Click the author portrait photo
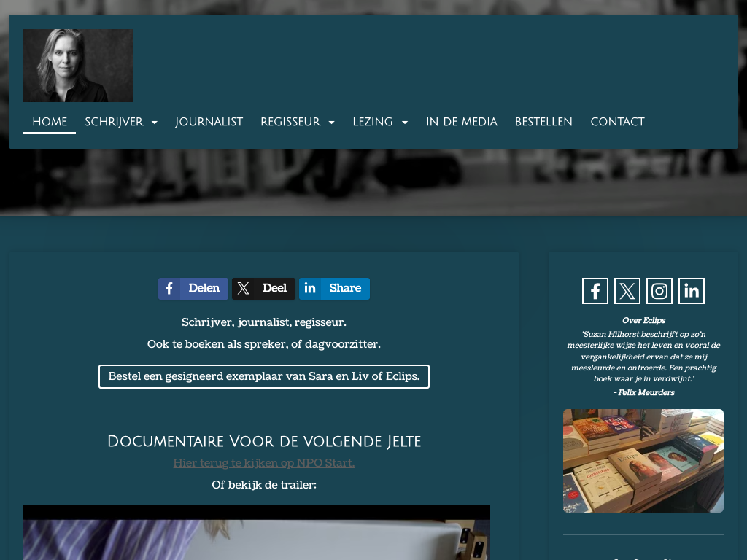The height and width of the screenshot is (560, 747). (78, 66)
